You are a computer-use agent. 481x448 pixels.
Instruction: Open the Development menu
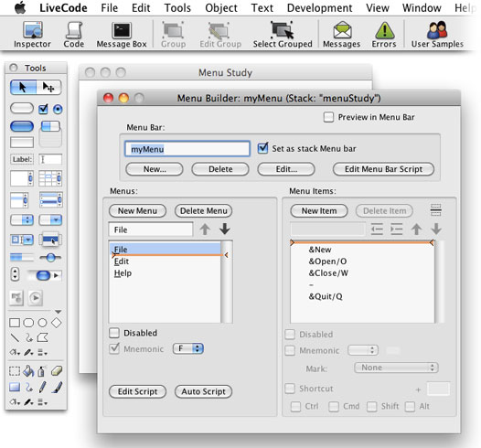pyautogui.click(x=320, y=8)
